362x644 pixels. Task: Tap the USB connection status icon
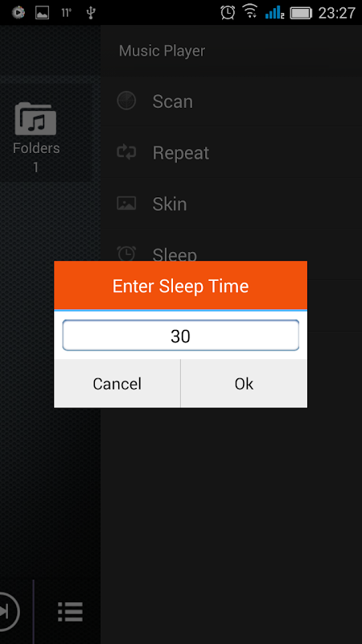click(91, 13)
